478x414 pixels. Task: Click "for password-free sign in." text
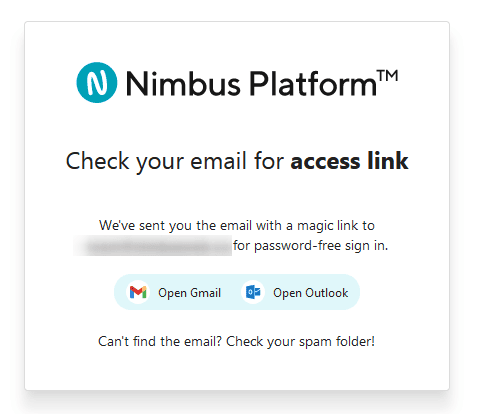click(x=310, y=246)
